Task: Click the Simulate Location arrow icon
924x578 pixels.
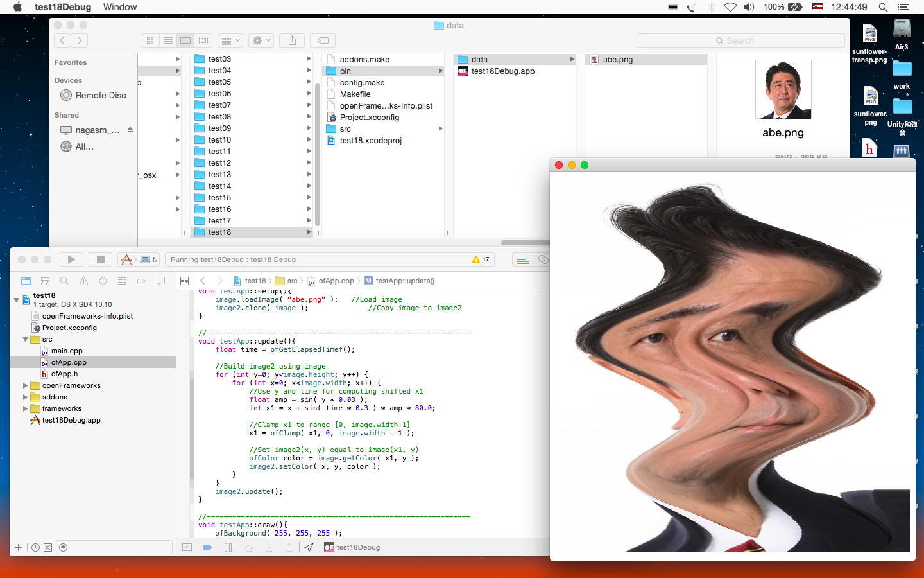Action: pyautogui.click(x=309, y=547)
